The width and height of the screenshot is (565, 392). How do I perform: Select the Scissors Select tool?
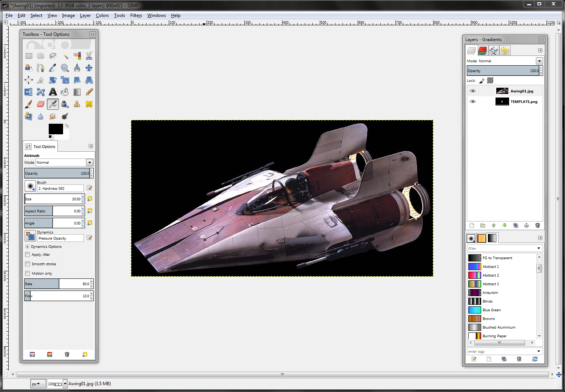tap(89, 56)
